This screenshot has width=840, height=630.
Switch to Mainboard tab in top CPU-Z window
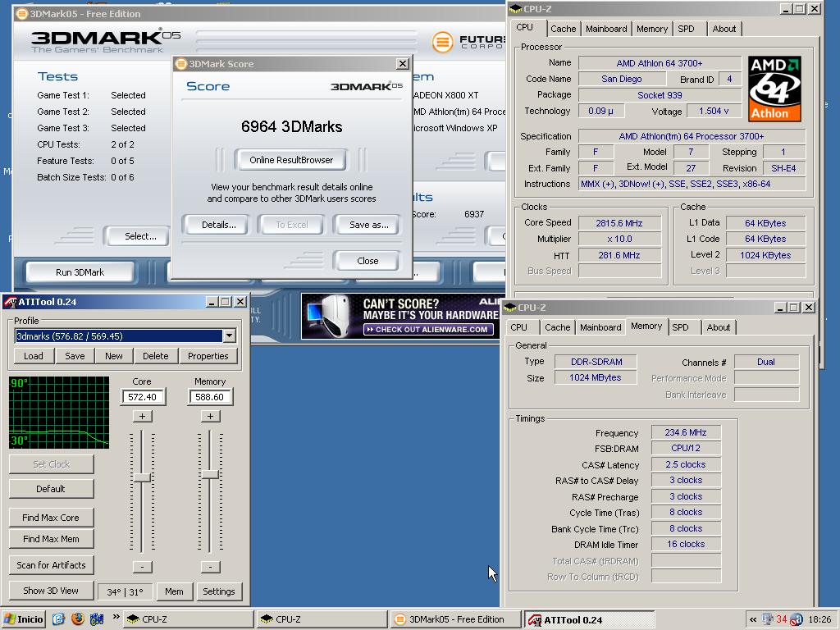click(606, 29)
